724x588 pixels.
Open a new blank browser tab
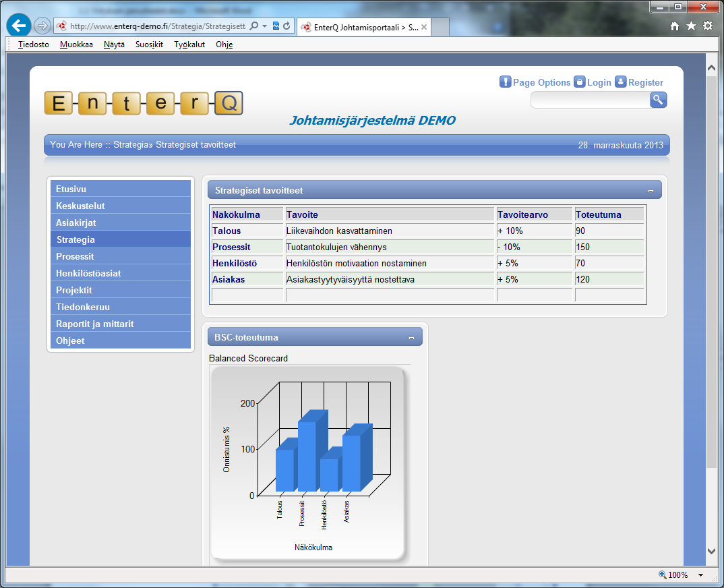[x=440, y=27]
